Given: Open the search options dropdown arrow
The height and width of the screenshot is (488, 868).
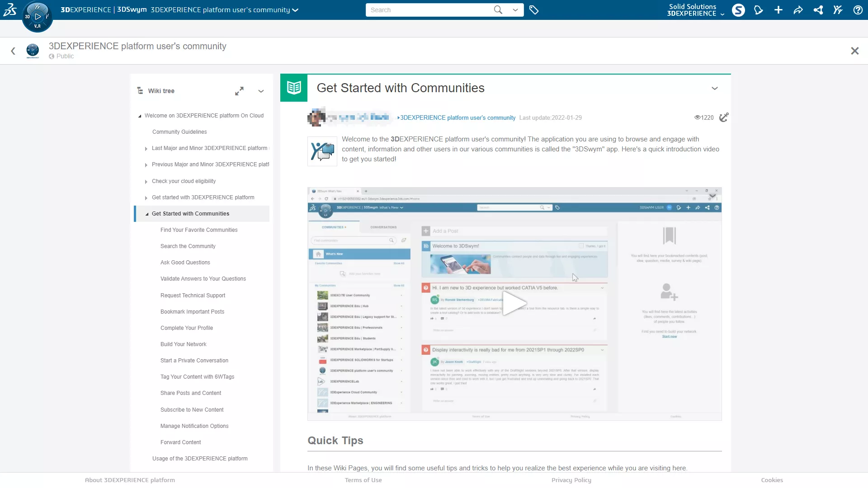Looking at the screenshot, I should pos(515,10).
